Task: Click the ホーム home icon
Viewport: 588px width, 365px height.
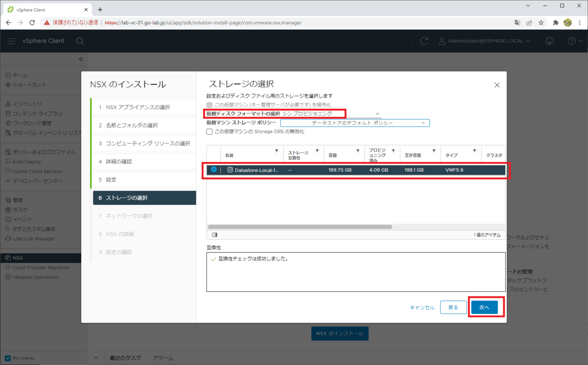Action: pyautogui.click(x=8, y=75)
